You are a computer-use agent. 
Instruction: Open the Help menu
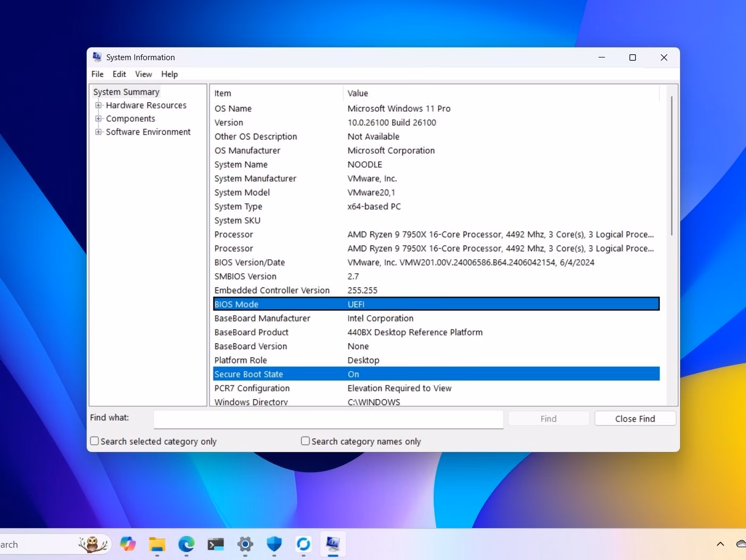pyautogui.click(x=169, y=74)
